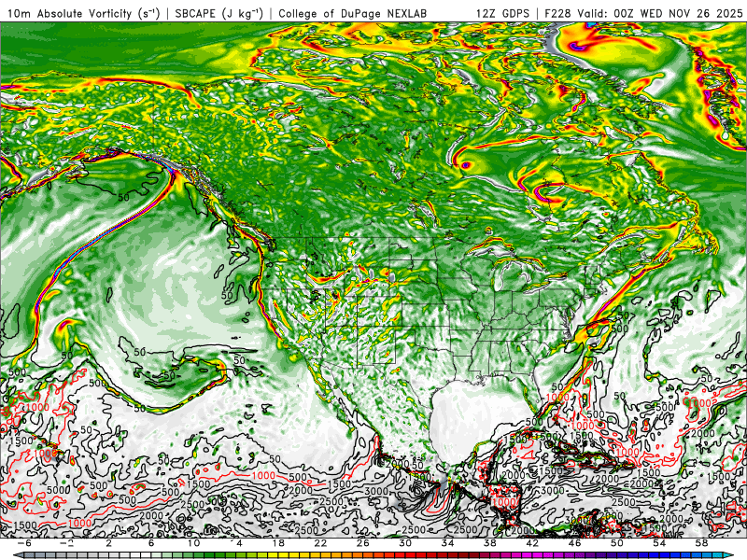The width and height of the screenshot is (747, 560).
Task: Click the "54" color scale tick label
Action: pos(659,543)
